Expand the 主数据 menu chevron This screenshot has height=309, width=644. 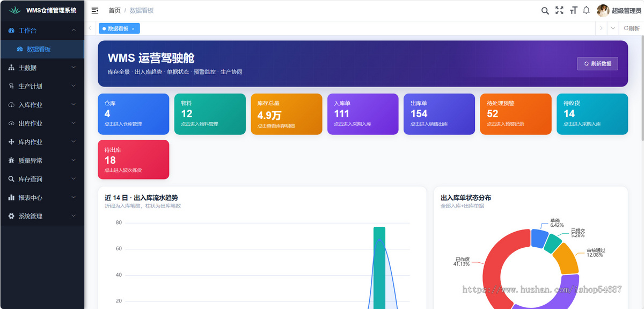74,67
